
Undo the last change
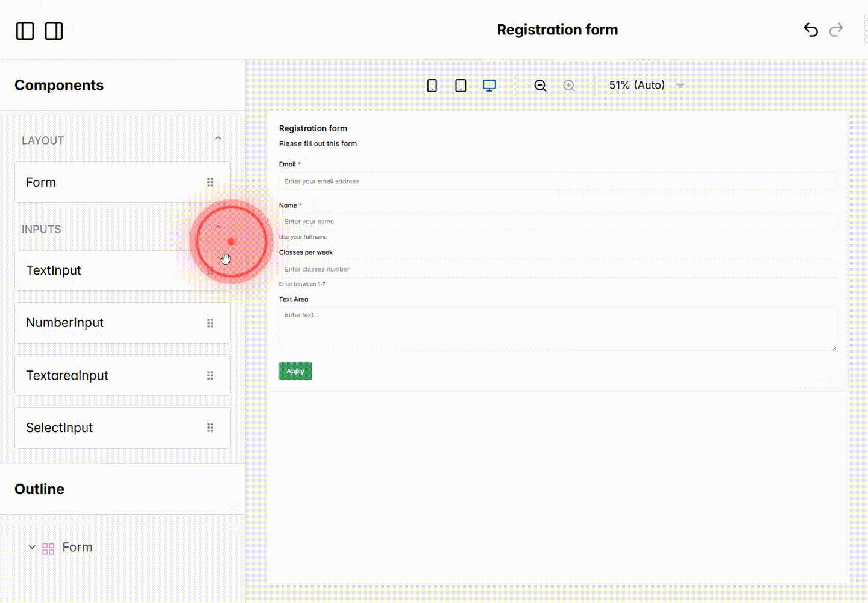point(811,30)
